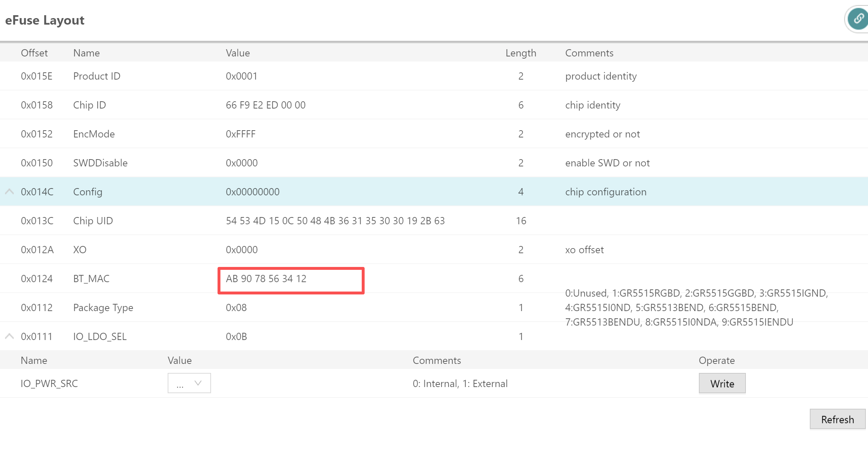Viewport: 868px width, 463px height.
Task: Click the Offset column header
Action: pyautogui.click(x=34, y=53)
